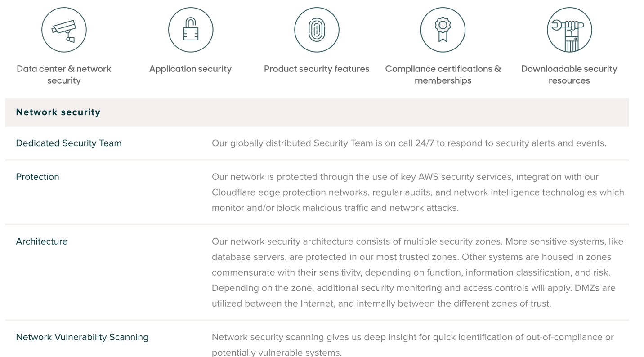This screenshot has width=644, height=357.
Task: Open the Application security padlock icon
Action: pyautogui.click(x=190, y=29)
